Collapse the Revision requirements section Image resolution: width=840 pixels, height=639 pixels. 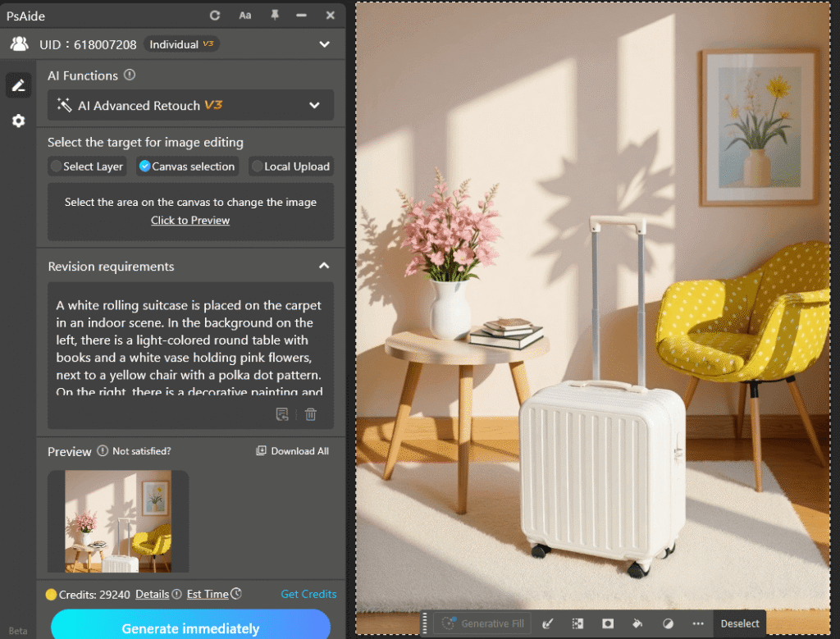click(x=324, y=266)
